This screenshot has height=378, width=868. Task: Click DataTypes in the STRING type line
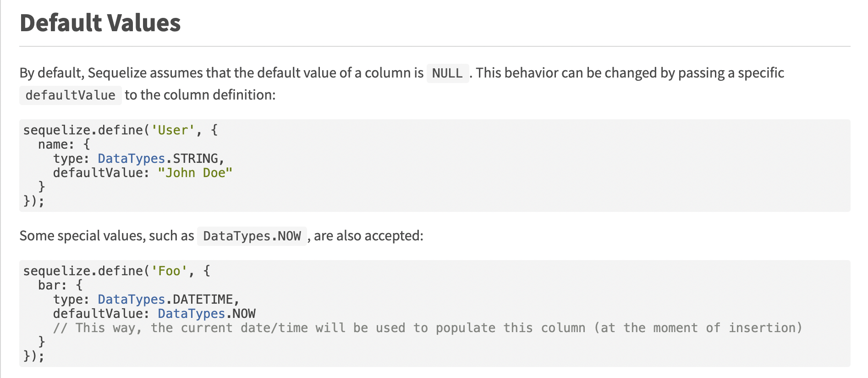tap(131, 159)
